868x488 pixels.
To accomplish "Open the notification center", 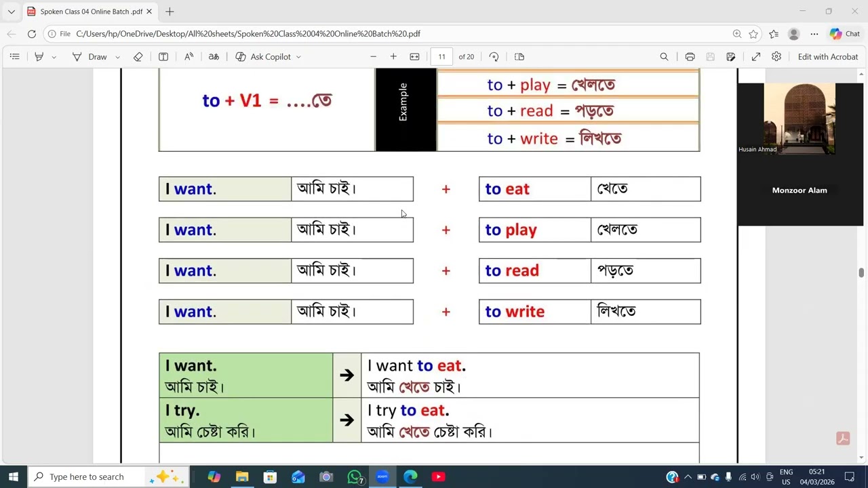I will click(x=850, y=476).
